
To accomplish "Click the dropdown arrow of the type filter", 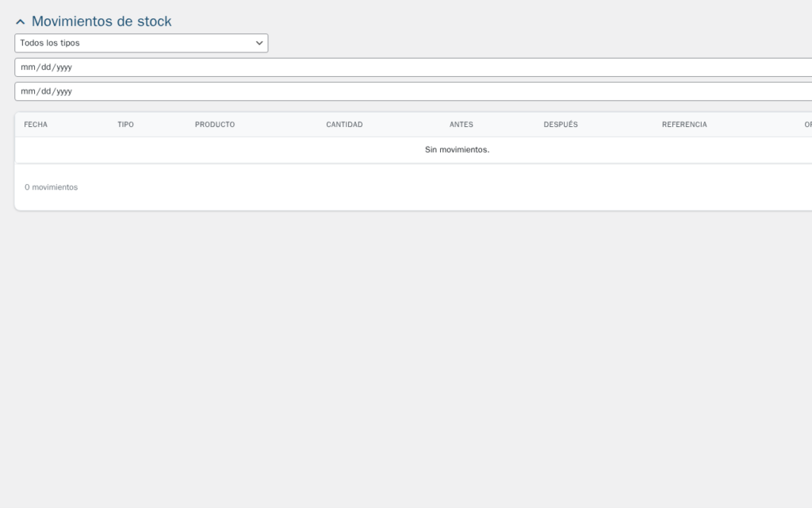I will [259, 43].
